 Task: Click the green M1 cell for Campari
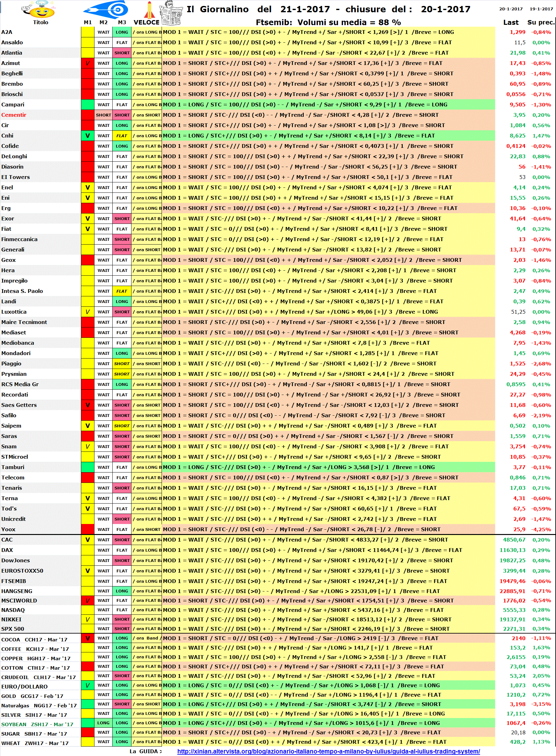tap(88, 105)
